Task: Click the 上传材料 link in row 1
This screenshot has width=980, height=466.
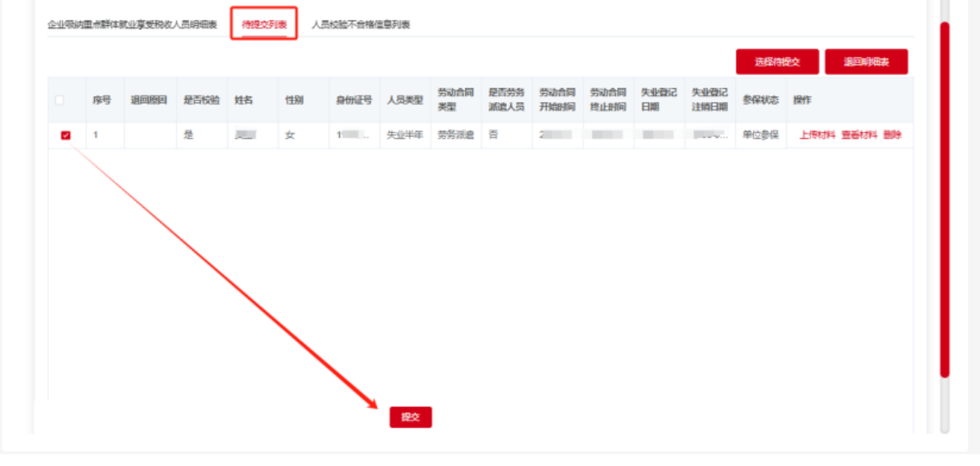Action: tap(817, 135)
